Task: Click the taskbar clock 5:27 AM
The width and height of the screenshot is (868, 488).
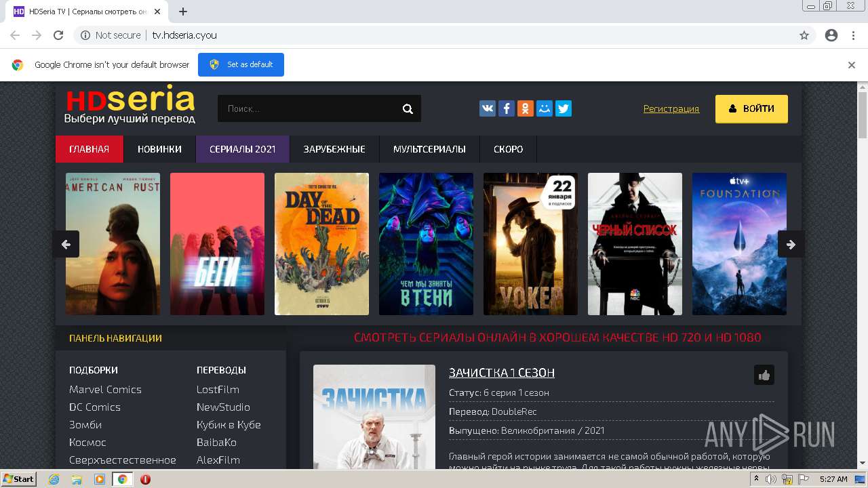Action: point(833,479)
